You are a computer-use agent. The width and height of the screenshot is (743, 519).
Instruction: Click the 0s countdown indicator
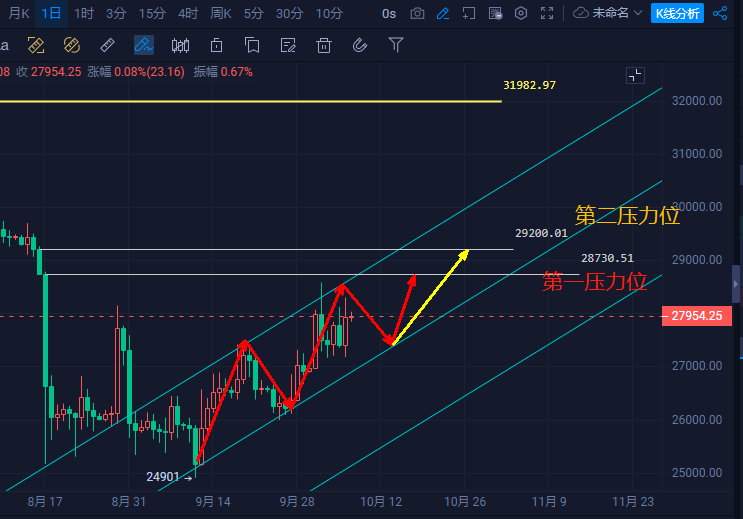pos(389,14)
